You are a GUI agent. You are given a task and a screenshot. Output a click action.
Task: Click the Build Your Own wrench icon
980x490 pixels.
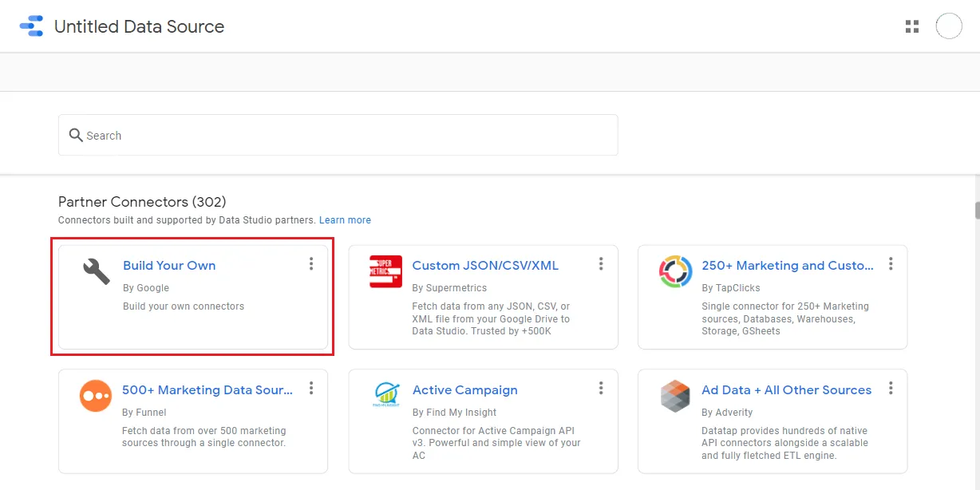coord(97,271)
